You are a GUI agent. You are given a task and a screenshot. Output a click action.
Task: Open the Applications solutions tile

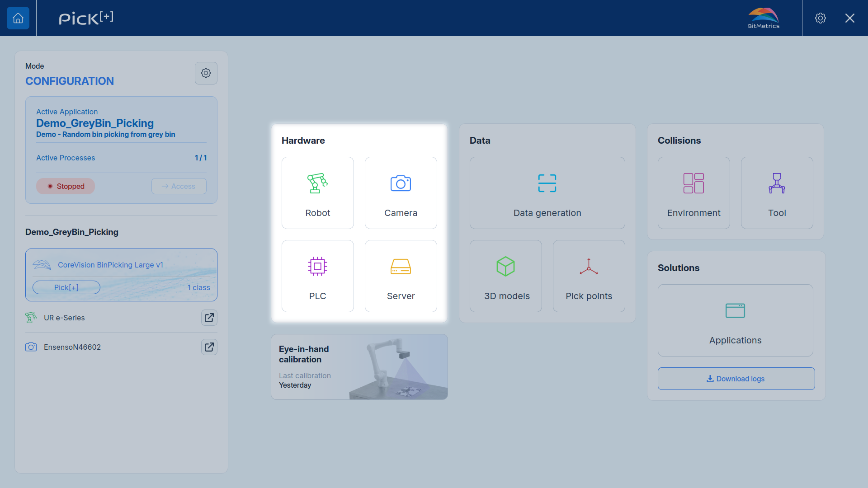(735, 320)
